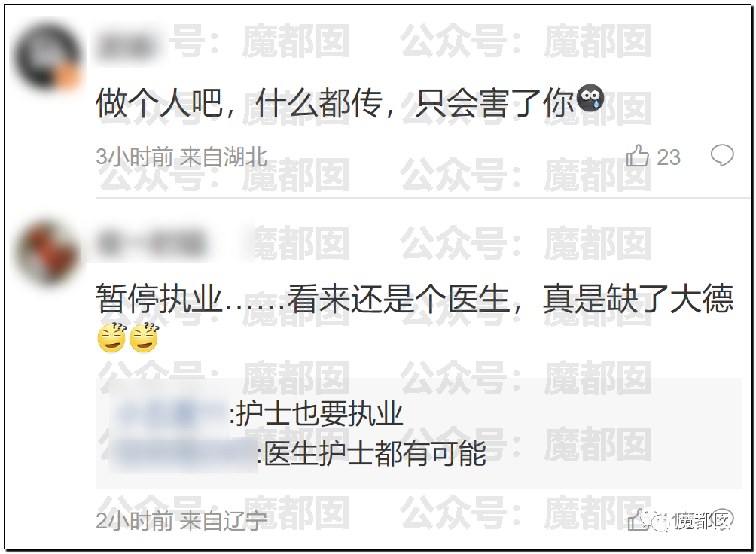
Task: Open blurred replier name before 医生护士都有可能
Action: pos(184,453)
